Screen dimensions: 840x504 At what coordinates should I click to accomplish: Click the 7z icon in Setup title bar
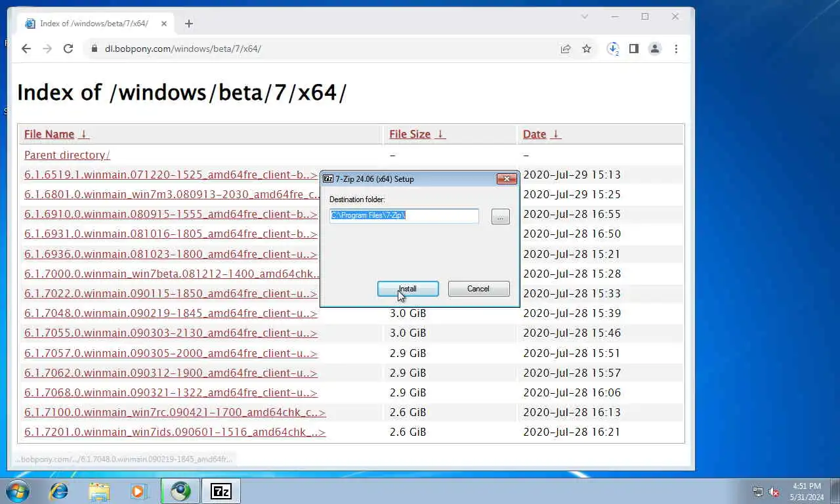click(328, 178)
